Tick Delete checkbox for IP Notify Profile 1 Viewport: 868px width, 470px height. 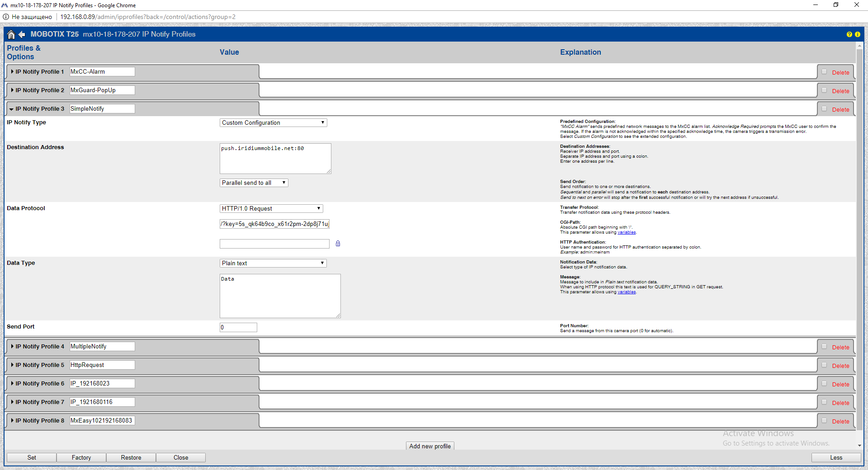pyautogui.click(x=824, y=72)
